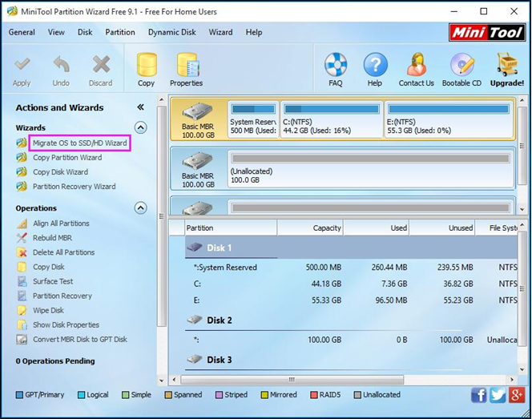Launch Migrate OS to SSD/HD Wizard

click(x=80, y=143)
